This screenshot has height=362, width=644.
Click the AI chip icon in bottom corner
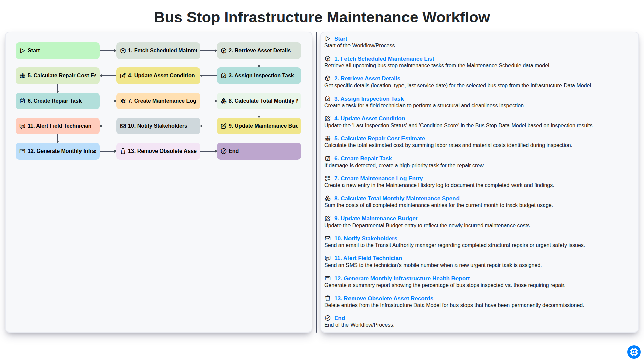click(x=634, y=352)
